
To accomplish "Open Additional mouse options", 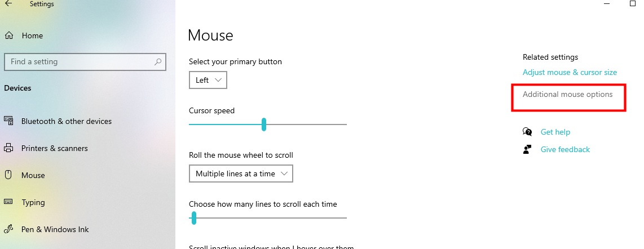I will point(567,95).
